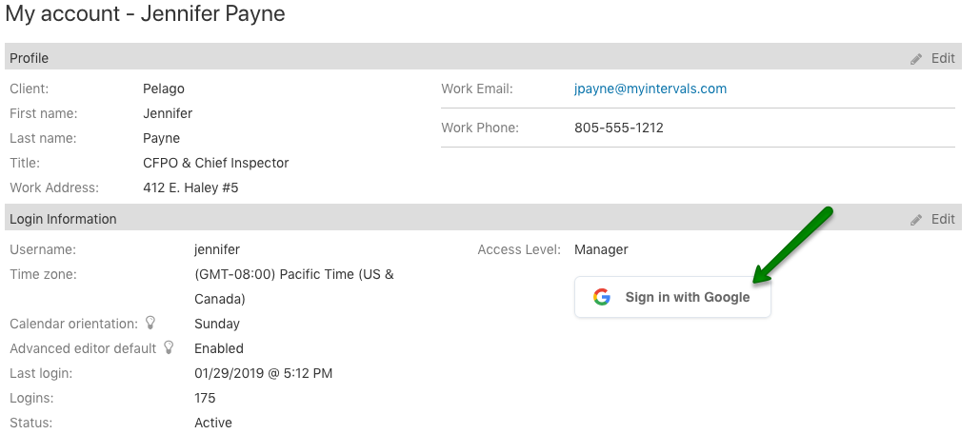Click the pencil icon in the Profile header
The width and height of the screenshot is (980, 434).
(916, 59)
